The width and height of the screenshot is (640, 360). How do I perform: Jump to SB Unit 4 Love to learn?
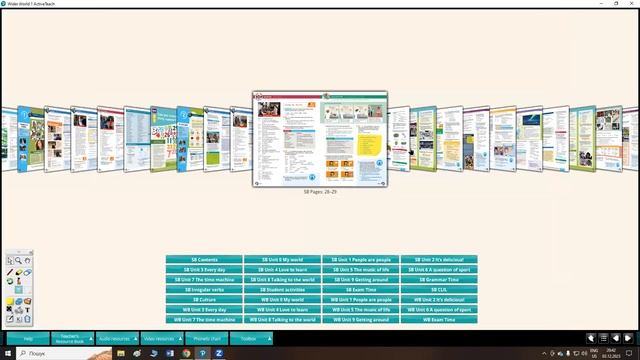click(x=282, y=269)
